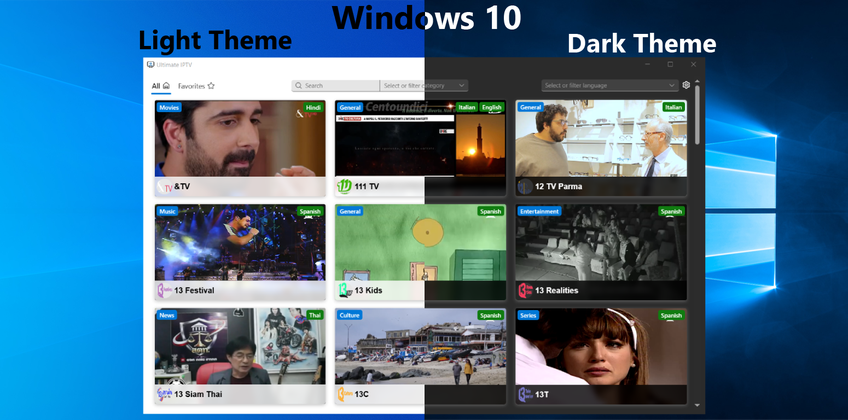Click the '13 Festival' channel name
The image size is (848, 420).
coord(194,291)
